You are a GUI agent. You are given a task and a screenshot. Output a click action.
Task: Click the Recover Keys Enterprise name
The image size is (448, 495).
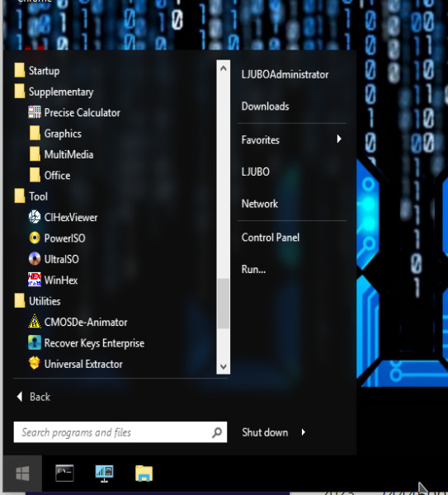pyautogui.click(x=94, y=343)
